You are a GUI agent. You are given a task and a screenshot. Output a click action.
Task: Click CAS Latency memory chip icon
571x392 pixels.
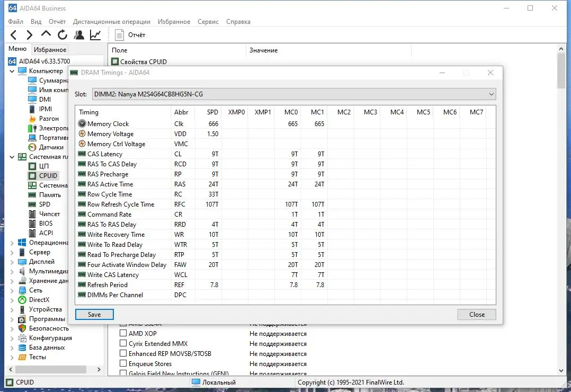click(82, 154)
